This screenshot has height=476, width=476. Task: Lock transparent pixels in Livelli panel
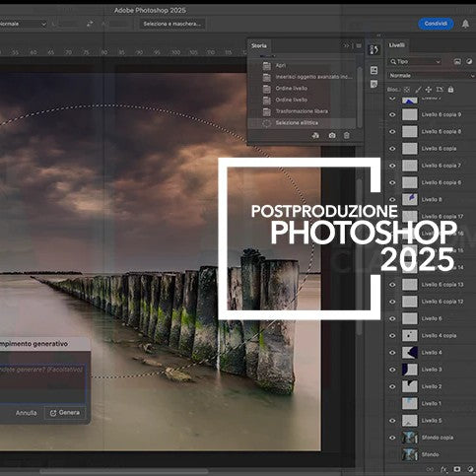[407, 90]
